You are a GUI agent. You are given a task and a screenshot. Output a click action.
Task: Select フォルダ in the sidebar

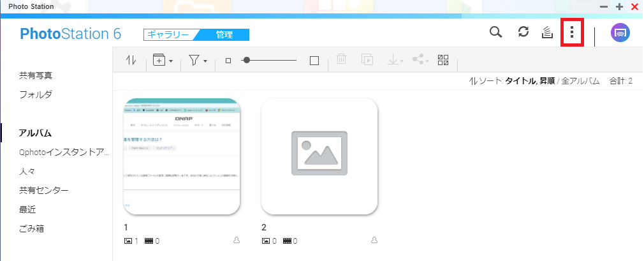click(x=36, y=94)
